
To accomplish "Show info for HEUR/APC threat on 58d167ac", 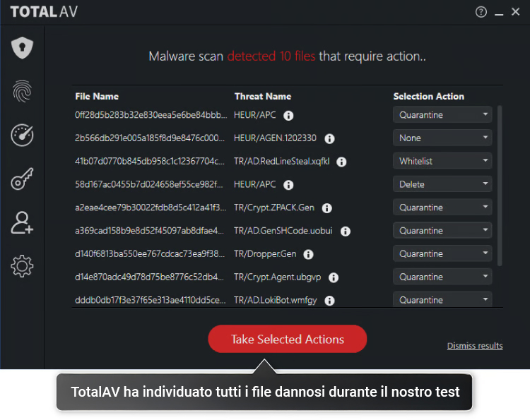I will tap(288, 185).
